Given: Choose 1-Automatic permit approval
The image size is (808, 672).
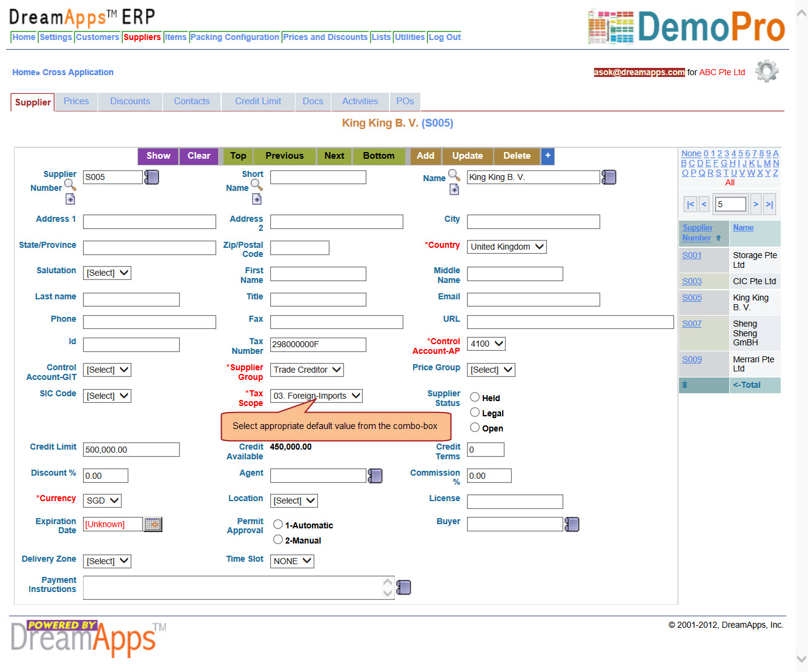Looking at the screenshot, I should 278,525.
